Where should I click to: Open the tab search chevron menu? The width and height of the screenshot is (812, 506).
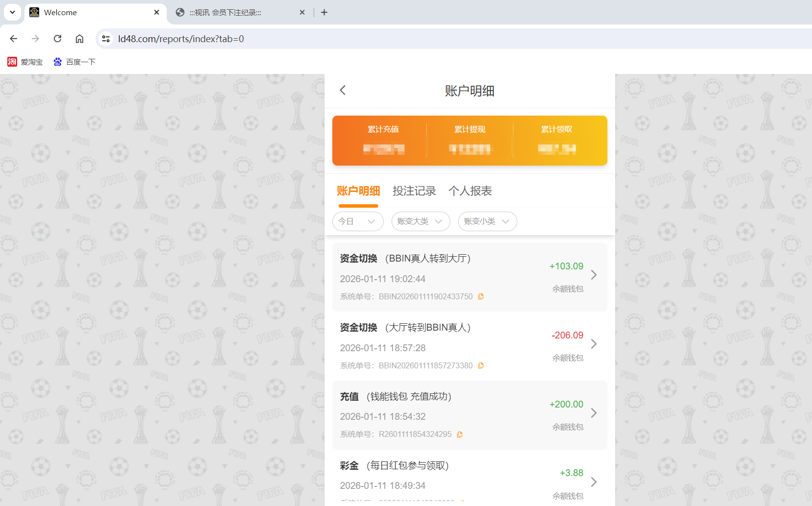pyautogui.click(x=12, y=12)
